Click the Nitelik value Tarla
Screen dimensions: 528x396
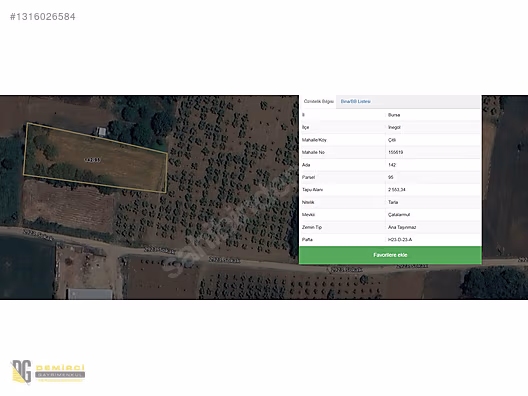point(393,202)
